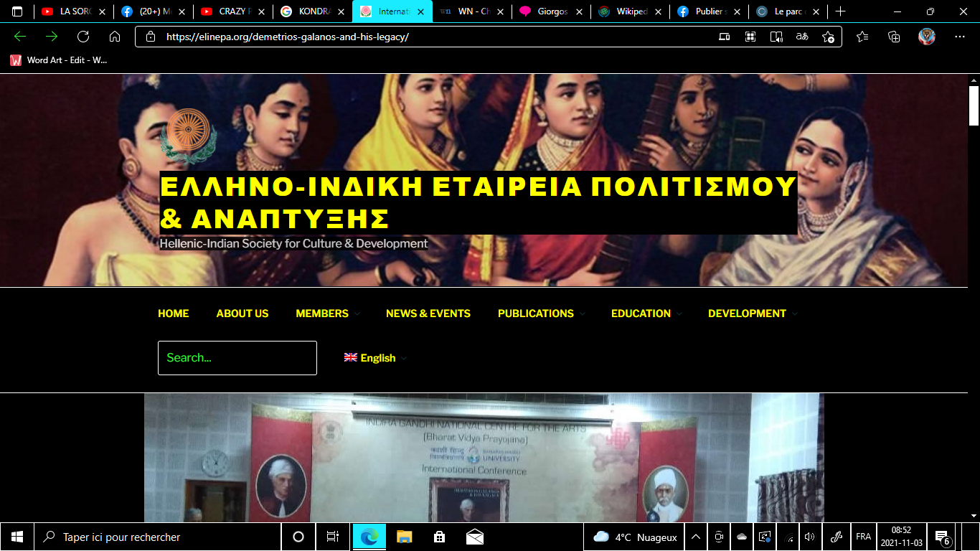The image size is (980, 551).
Task: Close the Giorgos tab
Action: 579,11
